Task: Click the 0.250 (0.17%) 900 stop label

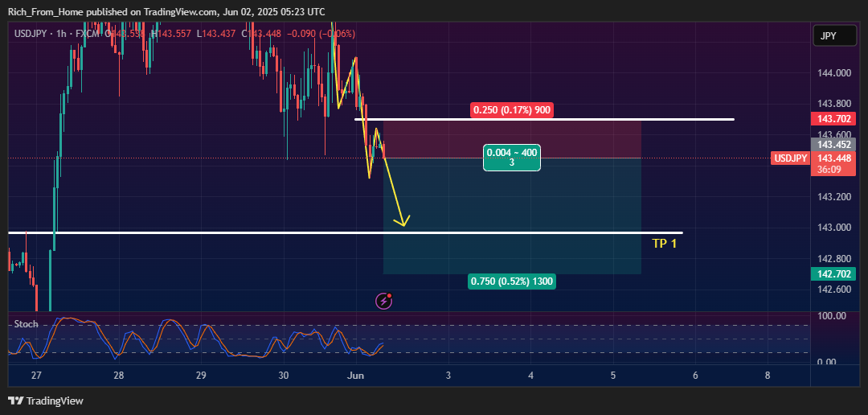Action: coord(512,110)
